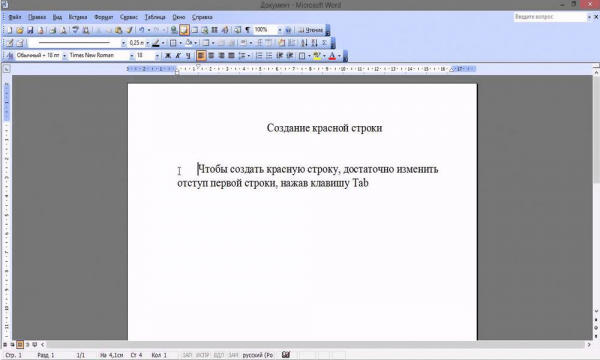Open the 100% zoom level dropdown
Screen dimensions: 600x360
pos(280,30)
